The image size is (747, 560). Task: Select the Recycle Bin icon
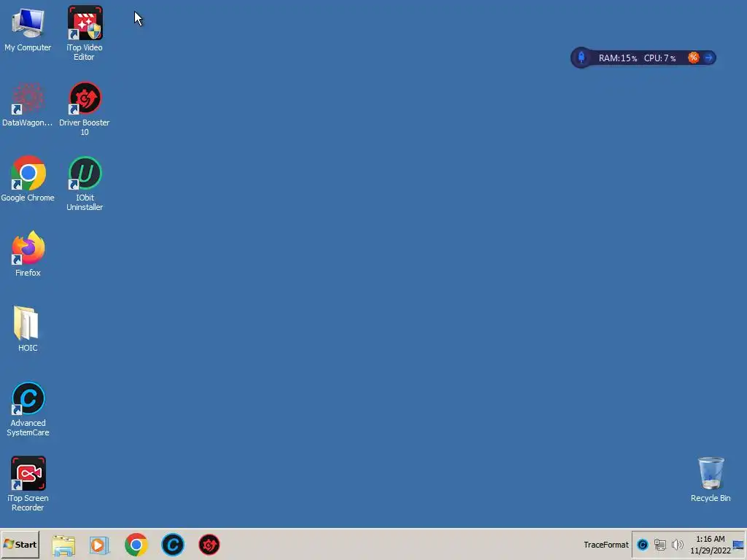point(711,479)
